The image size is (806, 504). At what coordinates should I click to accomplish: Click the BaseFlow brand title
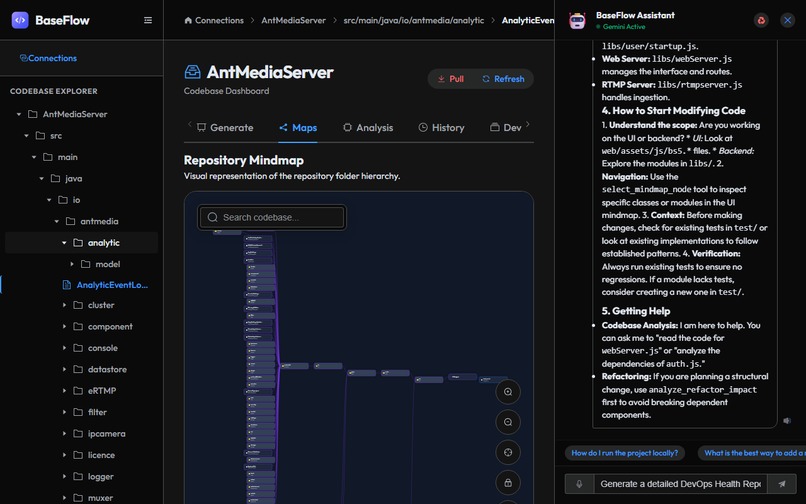coord(62,20)
